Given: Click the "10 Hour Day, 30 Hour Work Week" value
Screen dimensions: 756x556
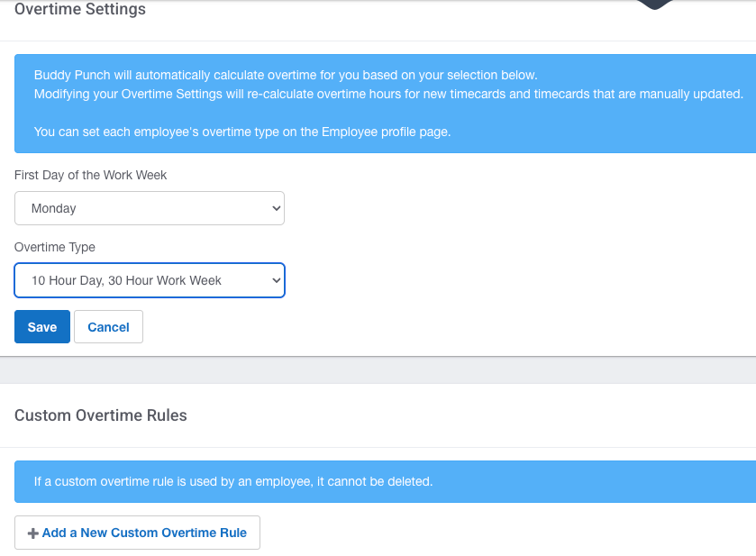Looking at the screenshot, I should [x=126, y=280].
